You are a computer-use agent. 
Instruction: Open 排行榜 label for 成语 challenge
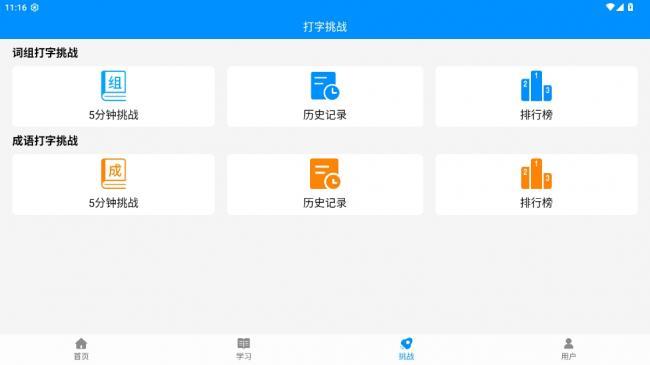click(x=536, y=203)
